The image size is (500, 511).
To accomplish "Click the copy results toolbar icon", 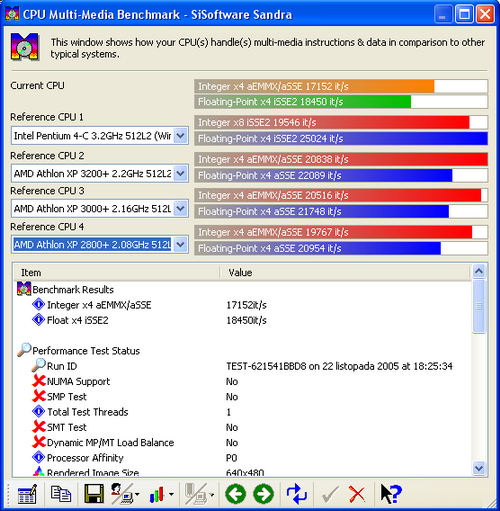I will tap(61, 493).
